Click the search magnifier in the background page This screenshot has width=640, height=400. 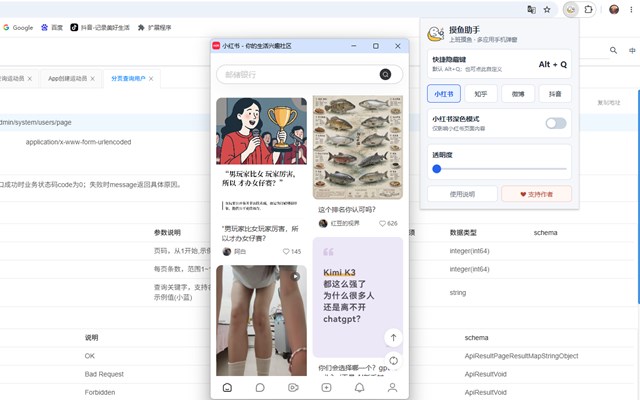click(x=613, y=50)
